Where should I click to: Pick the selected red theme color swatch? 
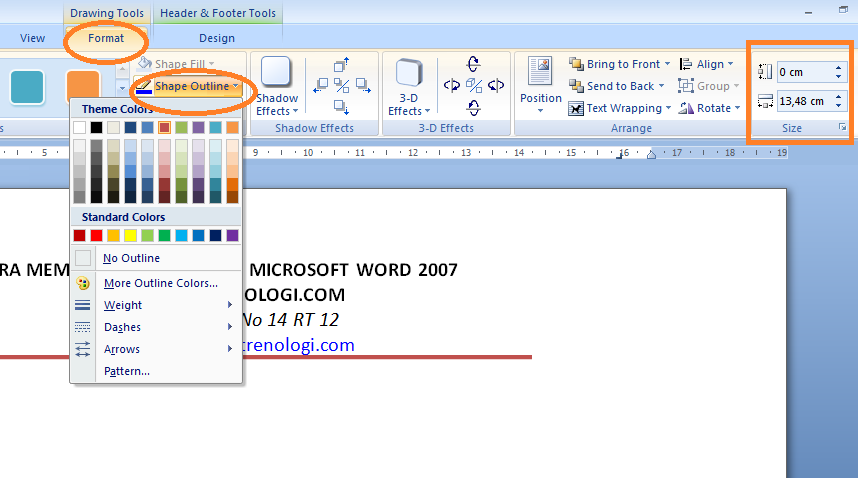(164, 127)
